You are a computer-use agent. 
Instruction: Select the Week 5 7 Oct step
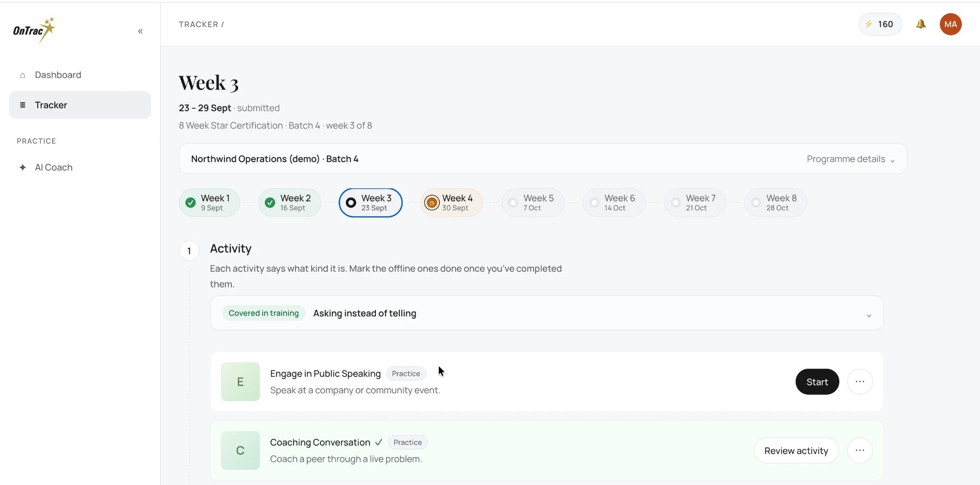point(533,203)
